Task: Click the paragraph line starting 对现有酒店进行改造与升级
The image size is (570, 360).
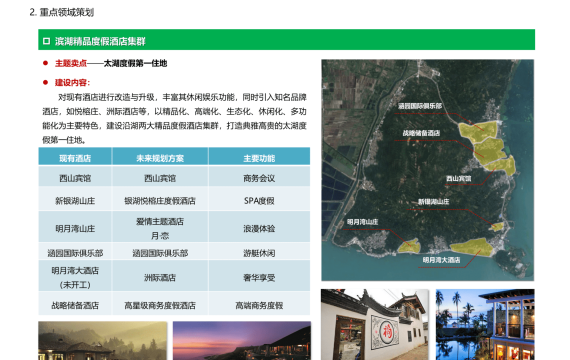Action: pyautogui.click(x=182, y=97)
